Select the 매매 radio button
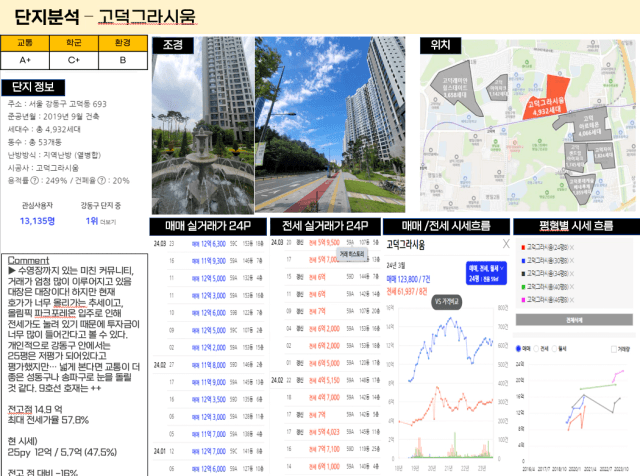The height and width of the screenshot is (476, 640). pos(519,349)
